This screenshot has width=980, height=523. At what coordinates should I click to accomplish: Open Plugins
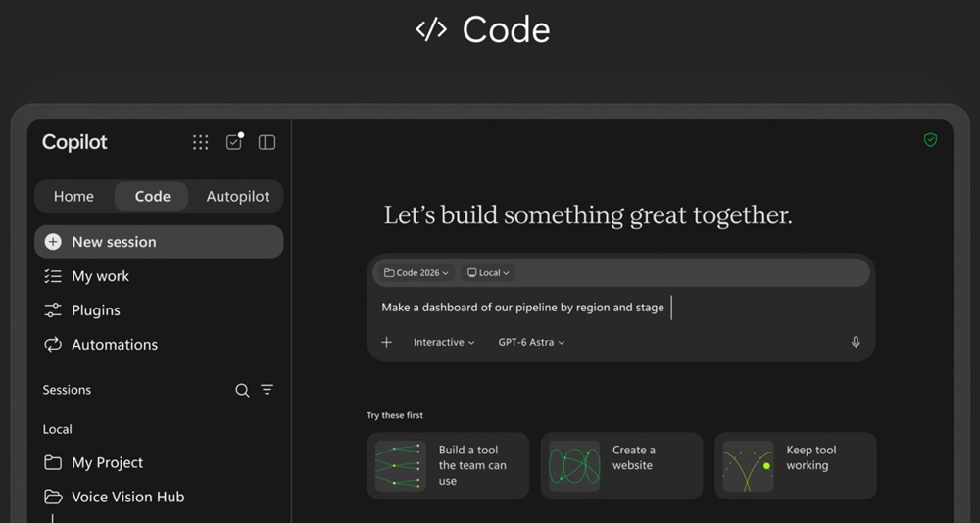click(159, 310)
